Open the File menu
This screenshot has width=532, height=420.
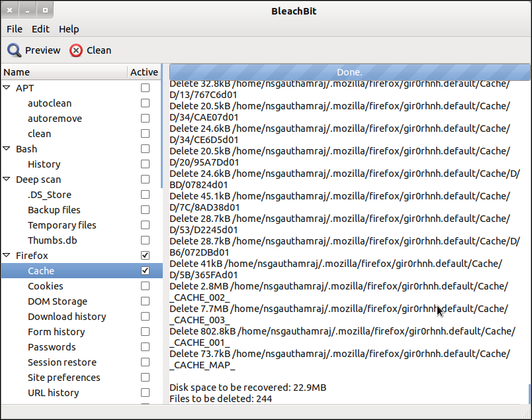(15, 29)
